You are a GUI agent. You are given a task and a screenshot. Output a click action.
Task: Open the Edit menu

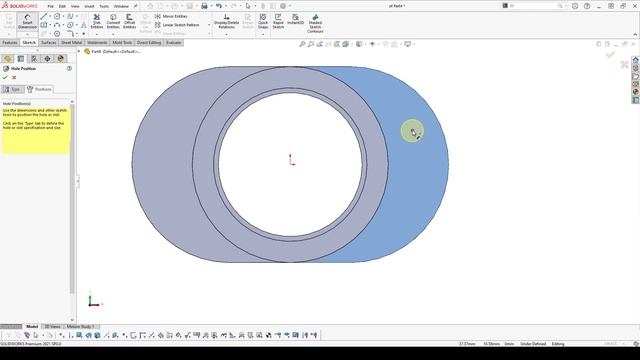[x=62, y=6]
